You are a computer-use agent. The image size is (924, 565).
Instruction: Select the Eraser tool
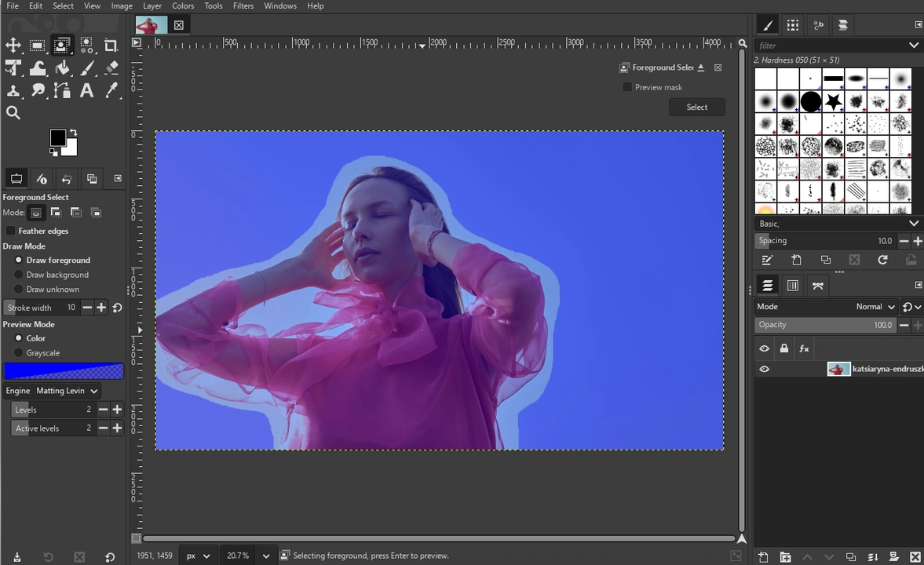110,68
